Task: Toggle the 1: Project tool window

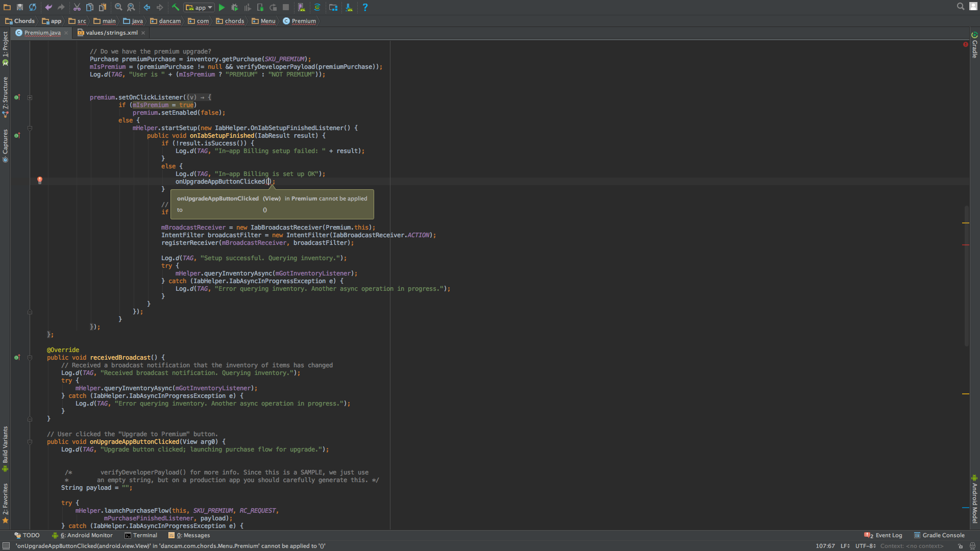Action: [x=5, y=48]
